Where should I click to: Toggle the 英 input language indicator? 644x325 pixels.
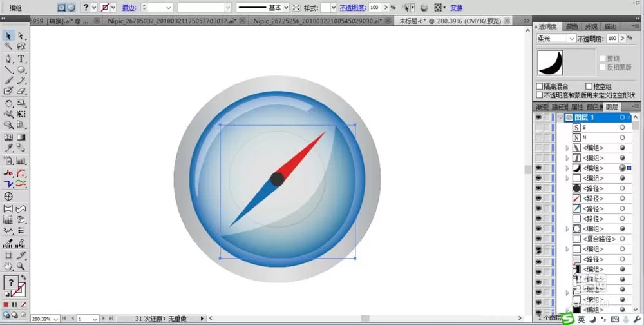coord(581,319)
